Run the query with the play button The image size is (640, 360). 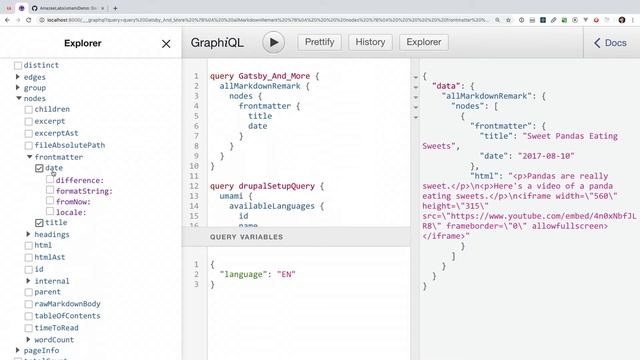(x=273, y=42)
